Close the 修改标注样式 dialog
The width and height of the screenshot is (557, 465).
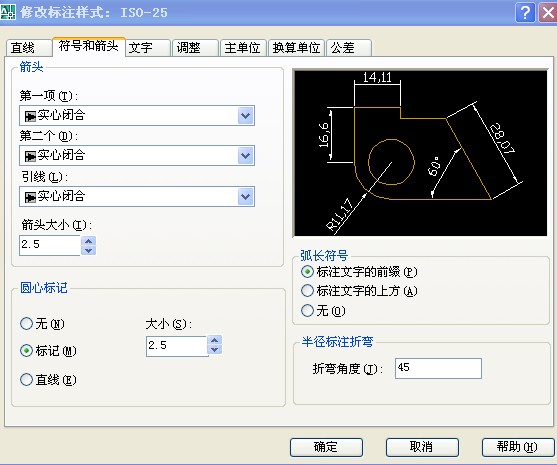(548, 13)
